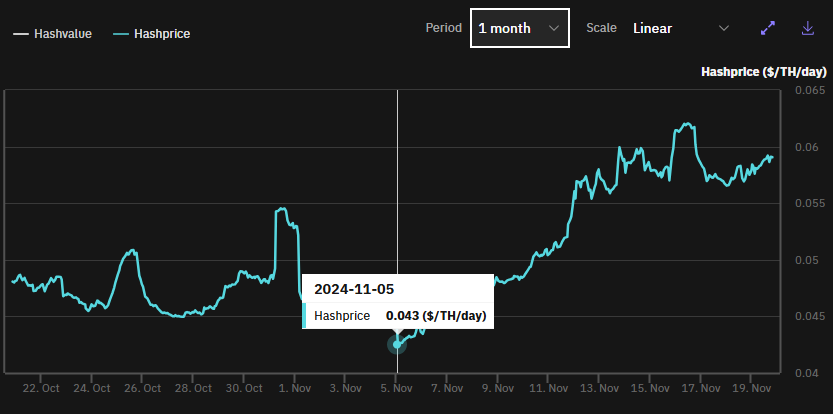
Task: Click the white Hashvalue legend line marker
Action: click(x=22, y=34)
